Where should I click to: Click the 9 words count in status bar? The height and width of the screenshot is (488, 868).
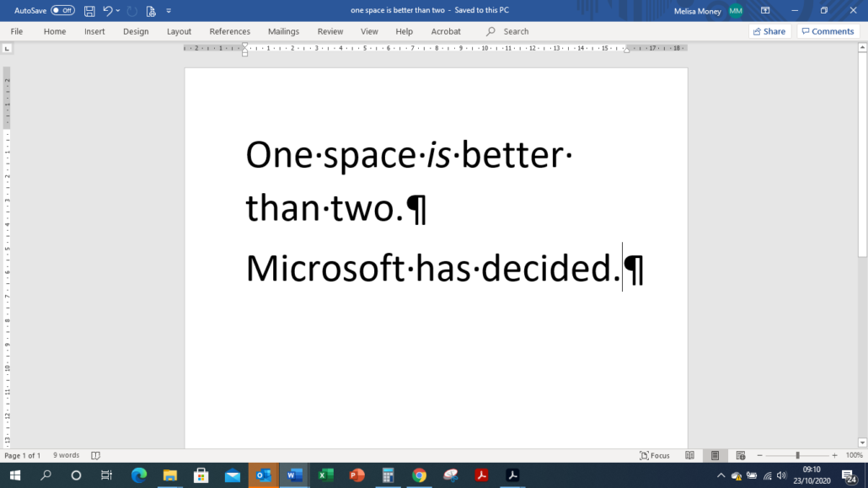click(x=66, y=455)
